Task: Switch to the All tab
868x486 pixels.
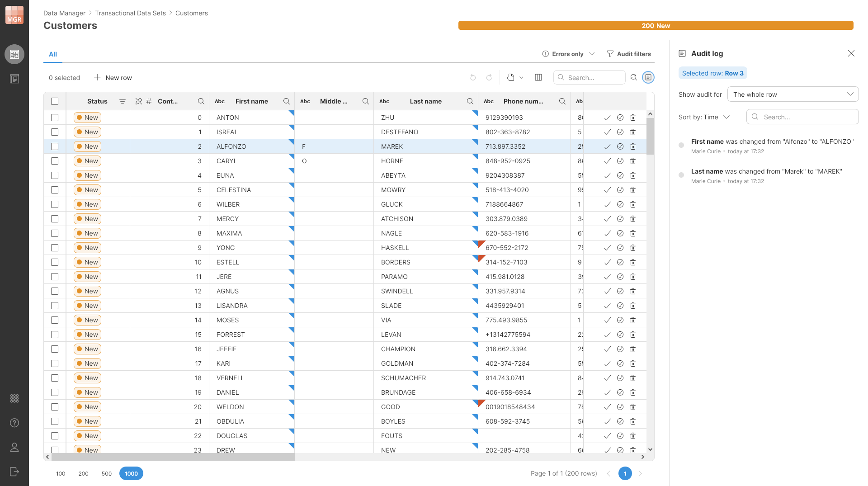Action: coord(52,54)
